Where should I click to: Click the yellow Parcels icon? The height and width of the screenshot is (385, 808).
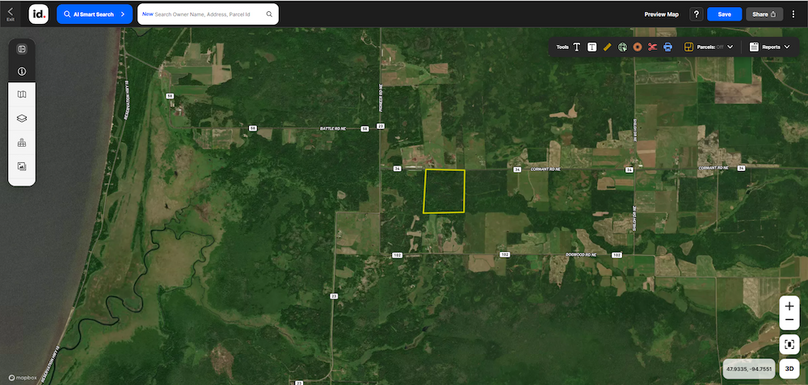[x=688, y=47]
